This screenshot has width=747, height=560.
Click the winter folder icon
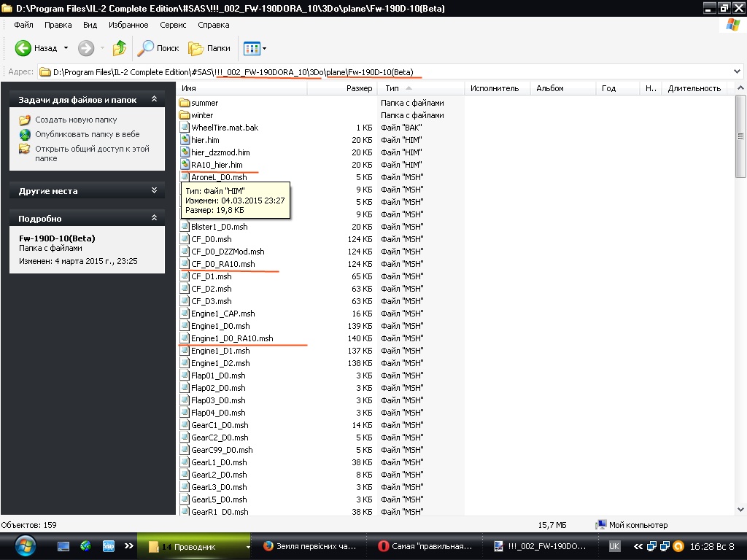[185, 115]
